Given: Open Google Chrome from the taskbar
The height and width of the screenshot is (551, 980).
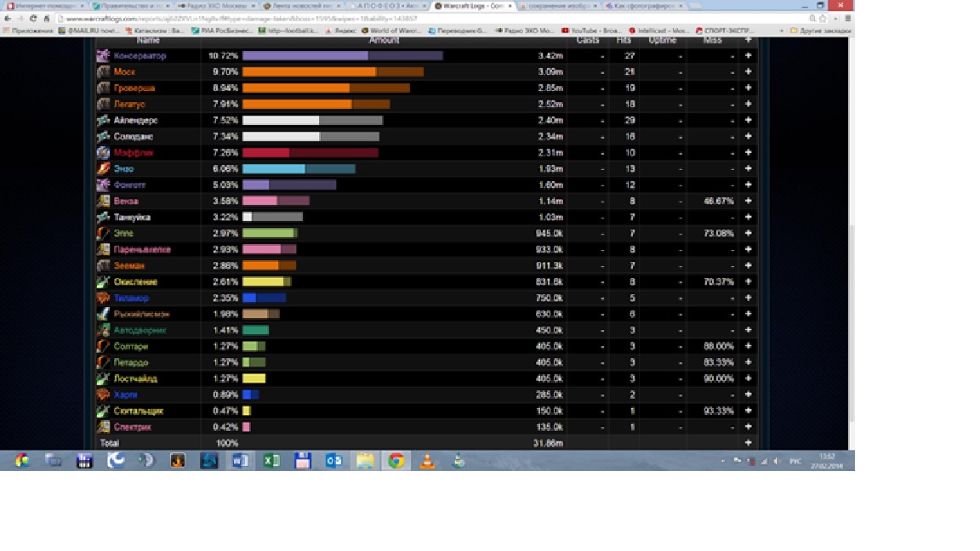Looking at the screenshot, I should click(396, 461).
